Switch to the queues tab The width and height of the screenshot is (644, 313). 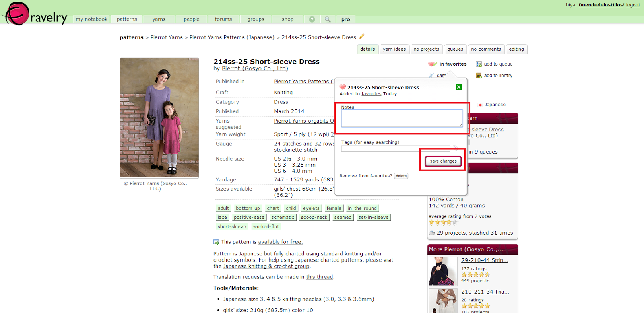tap(455, 49)
